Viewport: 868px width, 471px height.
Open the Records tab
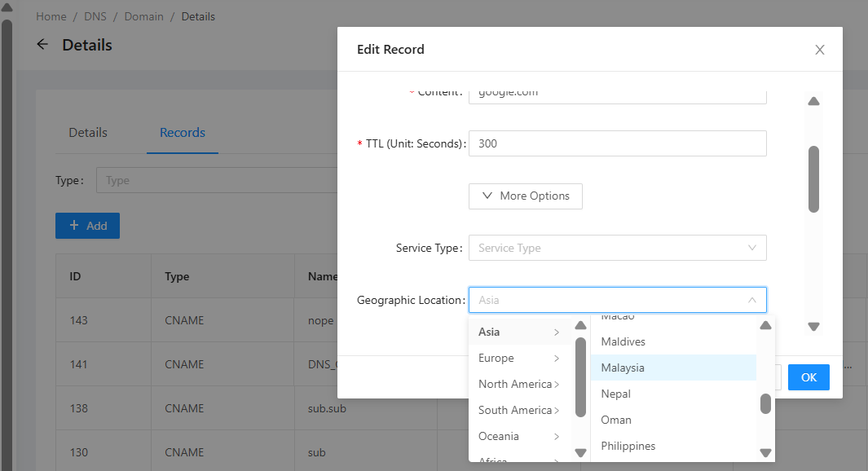point(183,133)
